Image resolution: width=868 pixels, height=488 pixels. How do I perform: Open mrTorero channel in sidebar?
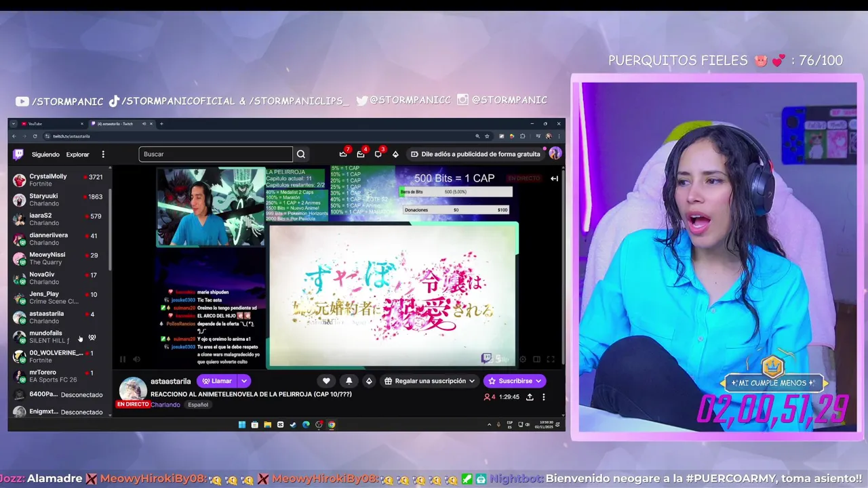pos(60,376)
